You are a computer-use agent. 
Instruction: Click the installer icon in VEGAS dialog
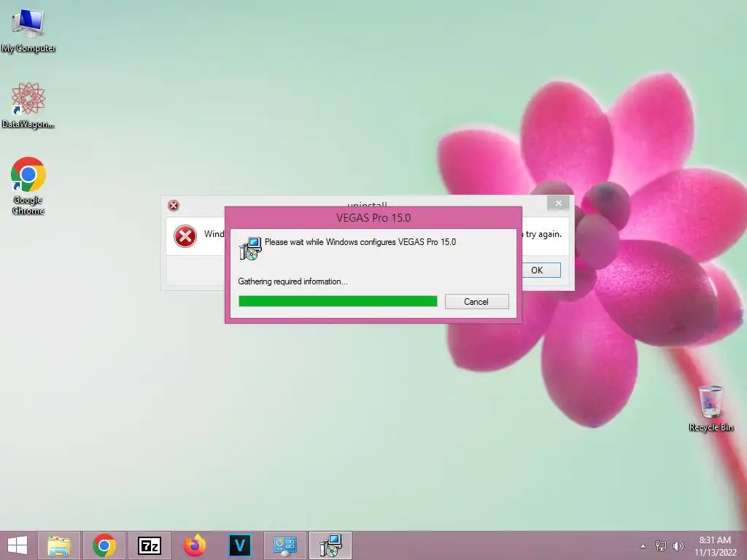click(250, 248)
